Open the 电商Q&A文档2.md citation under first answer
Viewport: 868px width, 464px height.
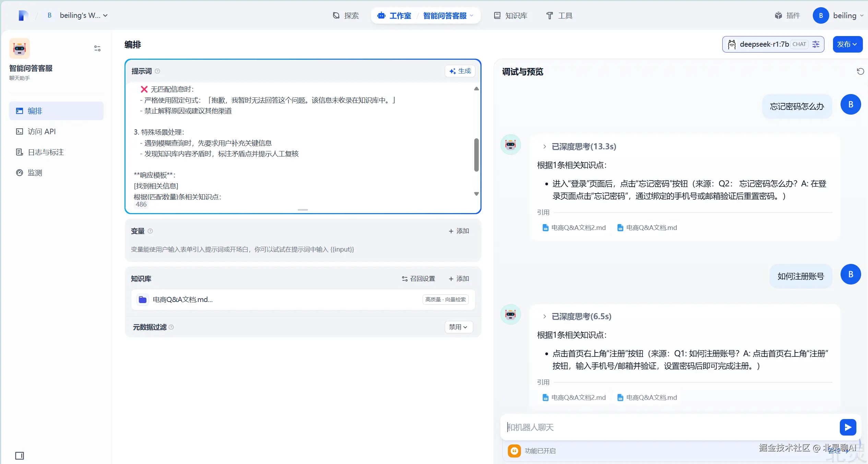point(574,228)
